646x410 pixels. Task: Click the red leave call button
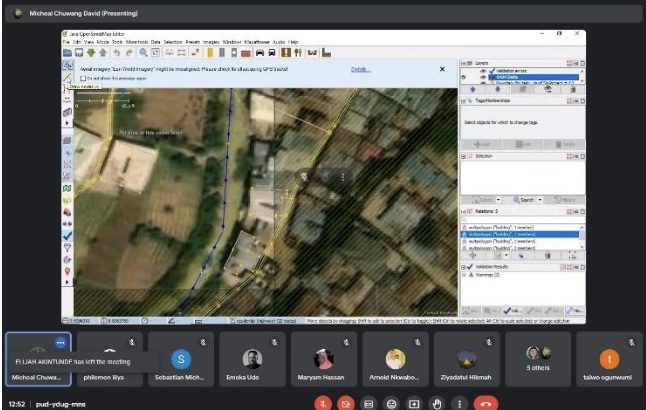(x=486, y=404)
